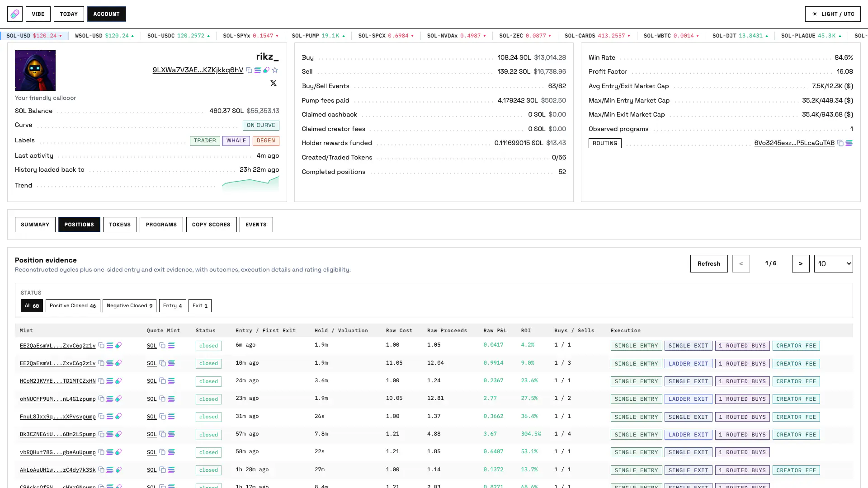Open mint link ohNUCFF9UM...nL4G1zpump
The width and height of the screenshot is (868, 488).
pos(58,399)
